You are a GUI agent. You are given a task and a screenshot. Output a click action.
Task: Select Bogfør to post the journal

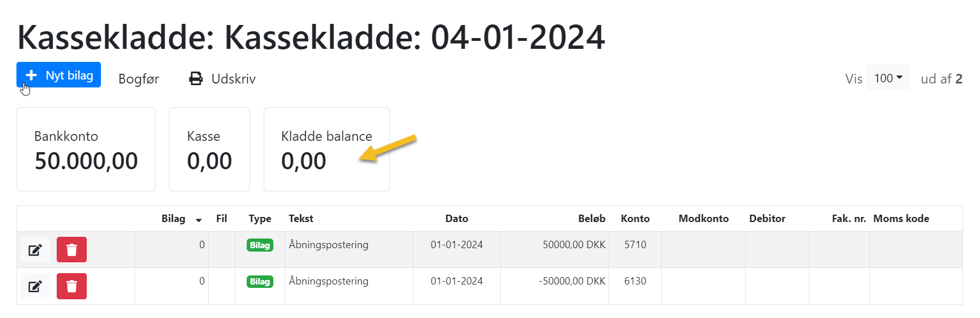point(138,79)
